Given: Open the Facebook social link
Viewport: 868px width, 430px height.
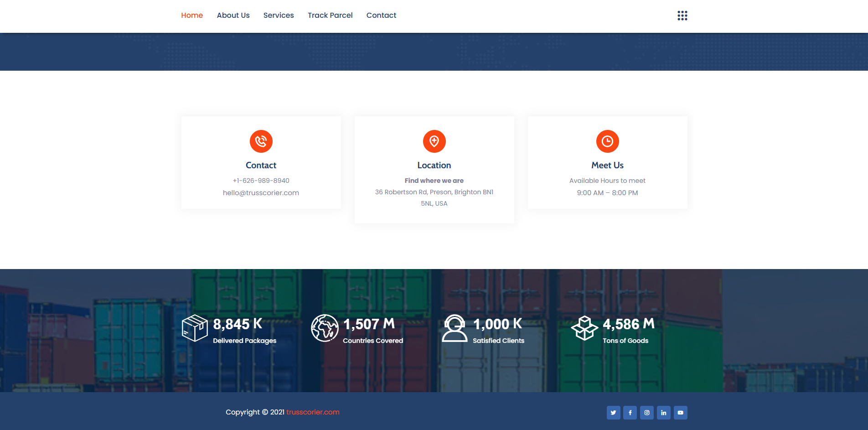Looking at the screenshot, I should (x=630, y=413).
